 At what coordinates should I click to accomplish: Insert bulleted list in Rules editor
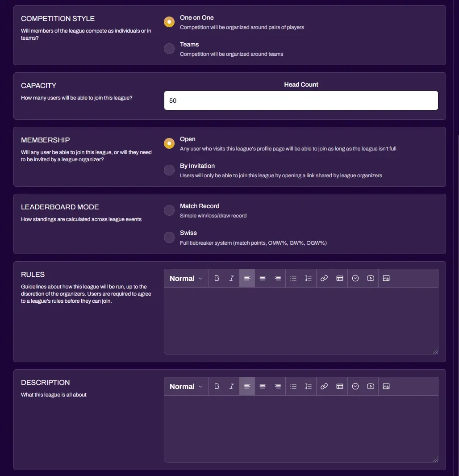(x=293, y=278)
